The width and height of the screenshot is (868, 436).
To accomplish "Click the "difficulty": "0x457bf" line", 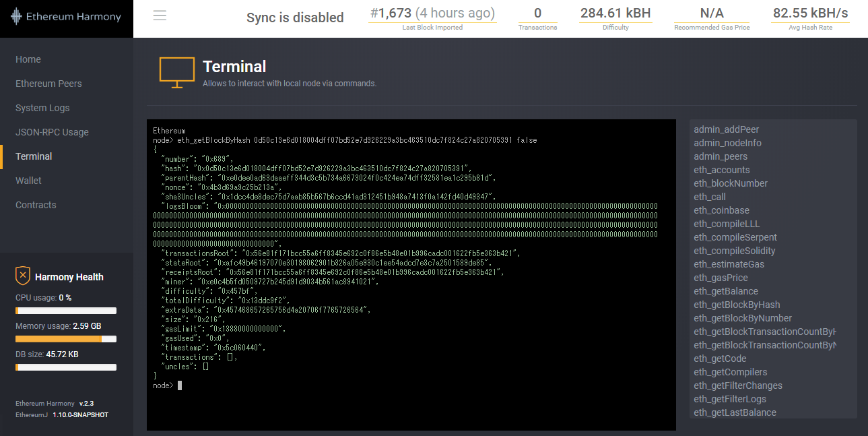I will tap(209, 291).
